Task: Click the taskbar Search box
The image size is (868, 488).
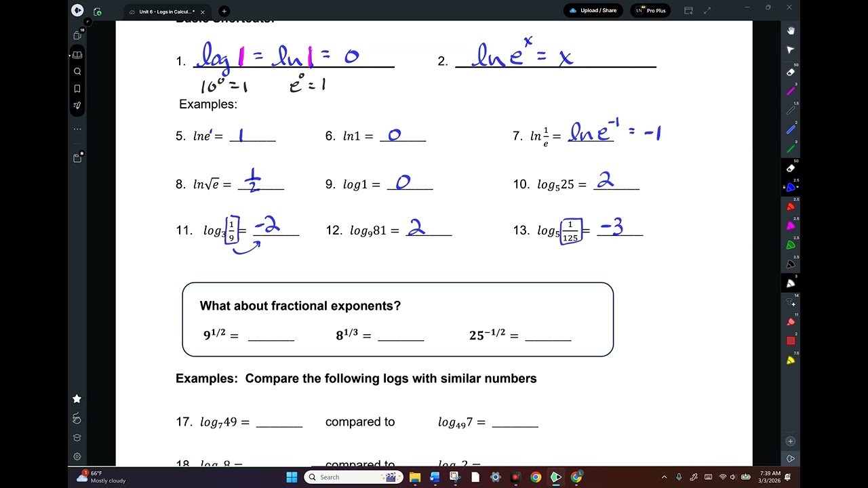Action: [353, 477]
